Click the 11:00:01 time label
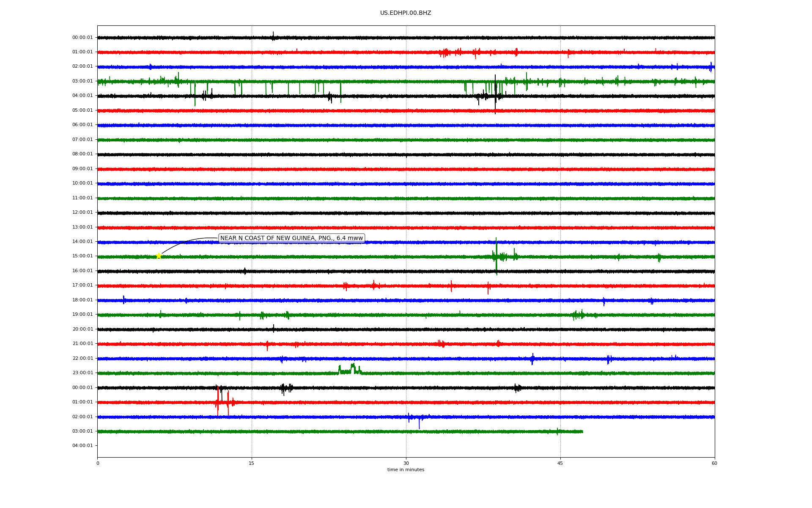Screen dimensions: 812x508 click(82, 198)
